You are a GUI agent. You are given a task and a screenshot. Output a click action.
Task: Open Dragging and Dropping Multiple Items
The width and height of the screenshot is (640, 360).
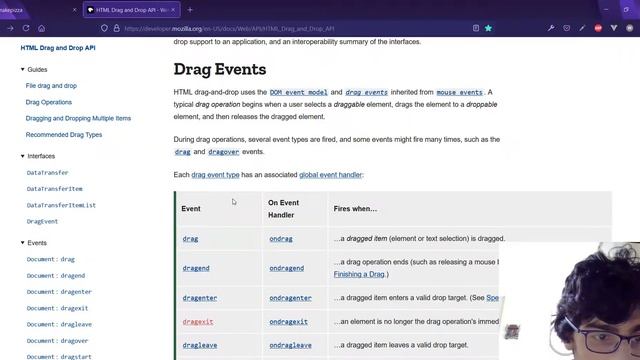(78, 118)
